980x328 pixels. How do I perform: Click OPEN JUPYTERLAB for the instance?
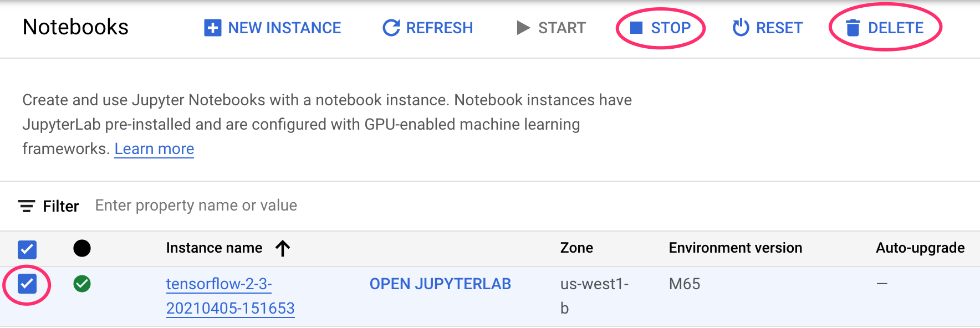coord(440,284)
